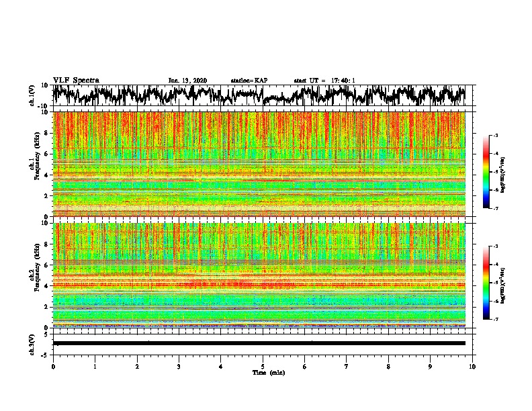Click the upper ch.1 color scale bar
The width and height of the screenshot is (532, 411).
point(486,172)
